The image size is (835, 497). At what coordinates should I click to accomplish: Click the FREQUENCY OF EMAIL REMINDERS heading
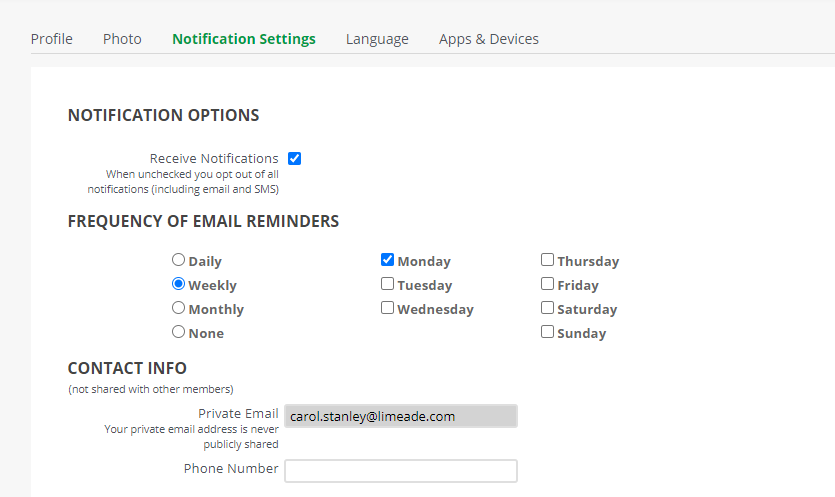click(x=203, y=221)
